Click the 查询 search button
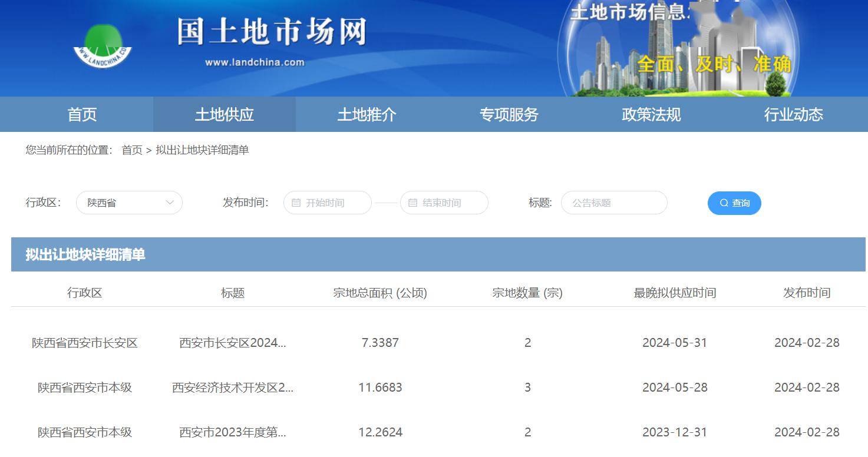 734,203
